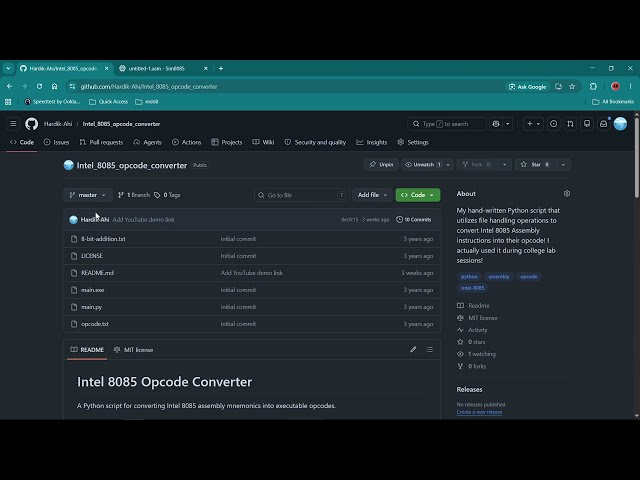The height and width of the screenshot is (480, 640).
Task: View the 0 Tags link
Action: pos(167,195)
